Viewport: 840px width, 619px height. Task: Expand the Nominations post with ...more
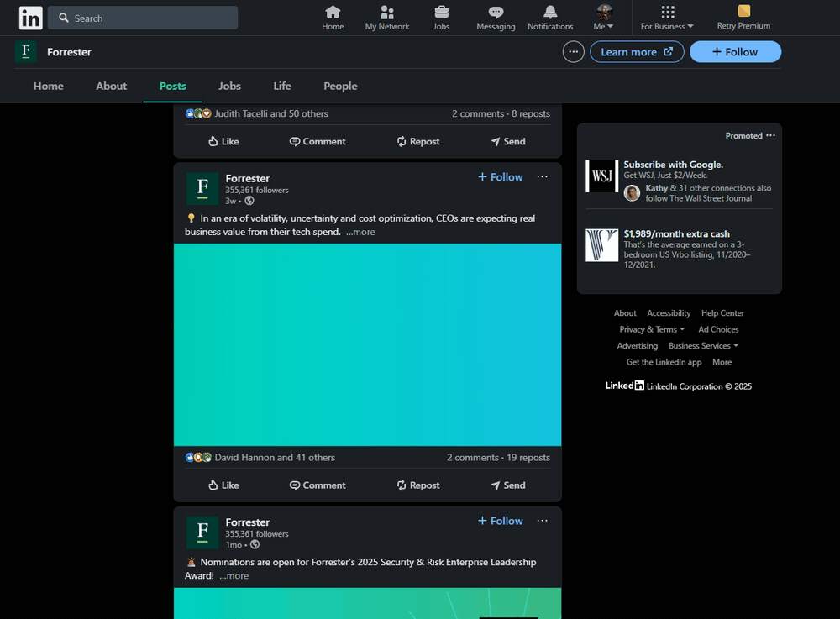coord(234,575)
